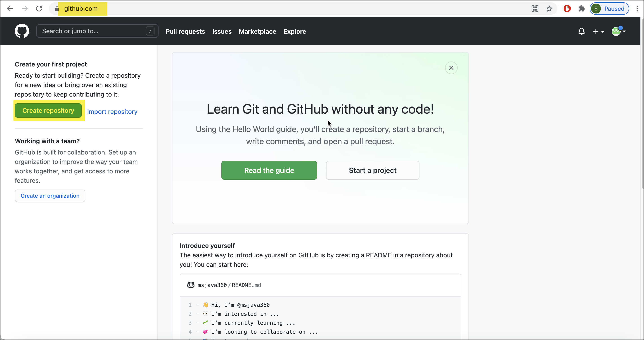This screenshot has height=340, width=644.
Task: Focus the Search or jump to field
Action: point(97,31)
